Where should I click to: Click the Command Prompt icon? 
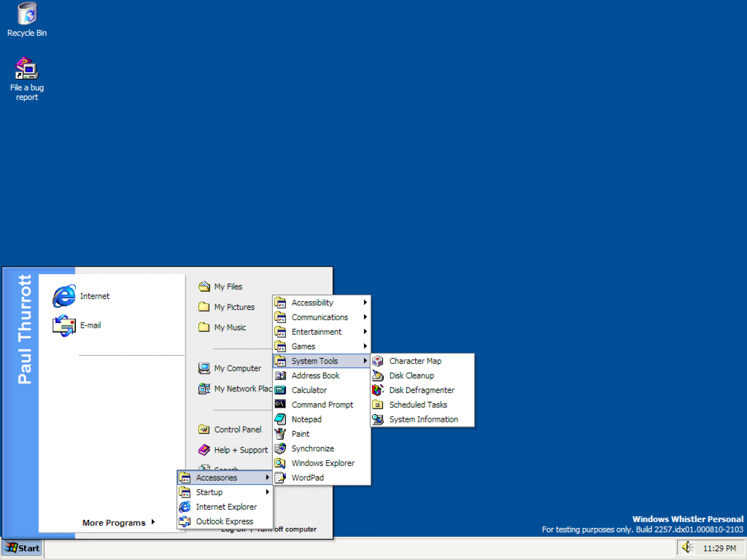tap(280, 404)
